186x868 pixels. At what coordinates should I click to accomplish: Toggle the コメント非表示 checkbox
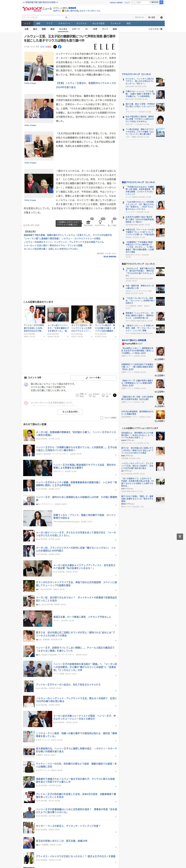click(x=102, y=418)
